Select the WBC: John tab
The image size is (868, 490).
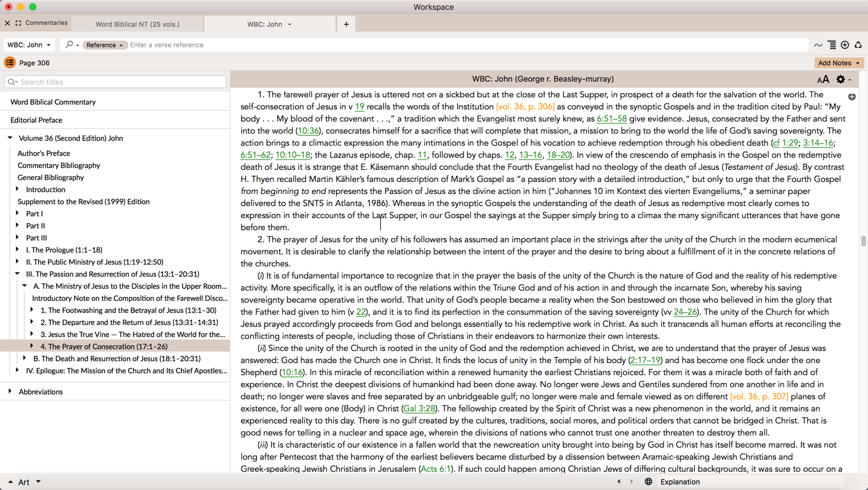click(x=270, y=24)
